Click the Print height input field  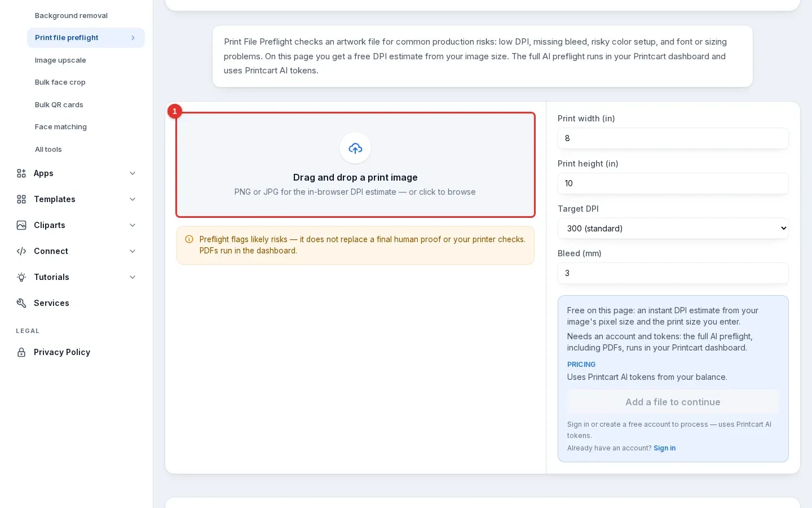[x=673, y=183]
